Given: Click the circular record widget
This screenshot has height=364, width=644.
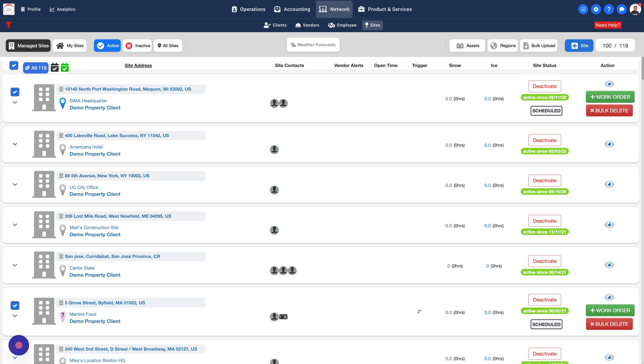Looking at the screenshot, I should click(x=19, y=345).
